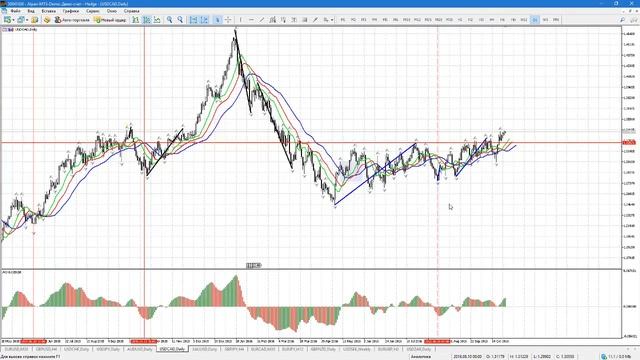The width and height of the screenshot is (640, 360).
Task: Select the highlighted D1 timeframe
Action: [535, 20]
